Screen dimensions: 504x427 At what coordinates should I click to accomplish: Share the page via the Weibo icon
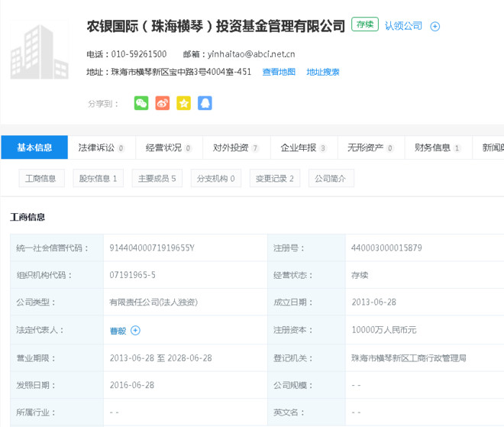pos(163,103)
